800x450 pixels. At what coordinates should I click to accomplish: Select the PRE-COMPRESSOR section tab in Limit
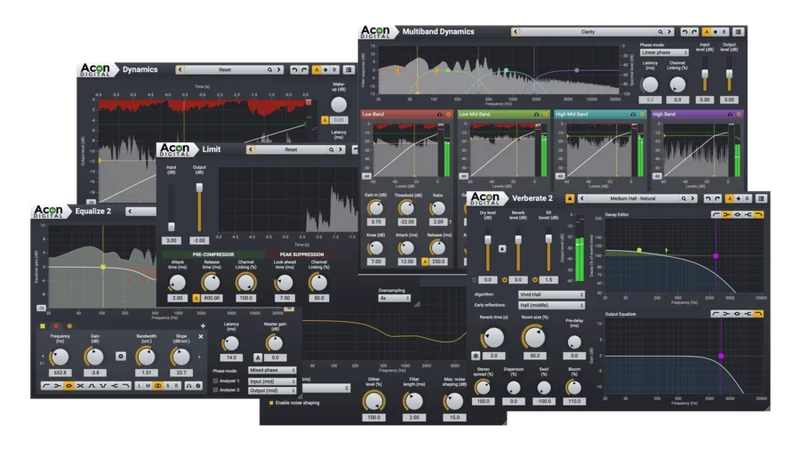coord(213,254)
